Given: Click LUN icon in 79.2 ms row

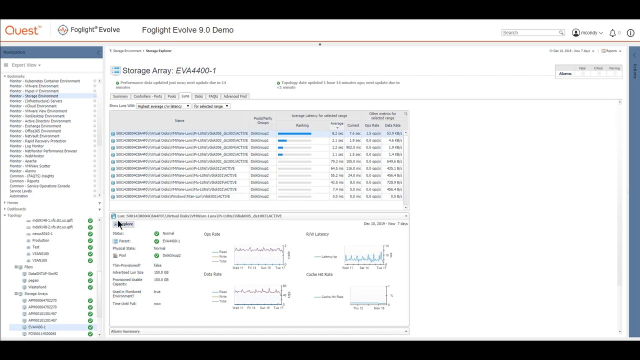Looking at the screenshot, I should (x=113, y=162).
